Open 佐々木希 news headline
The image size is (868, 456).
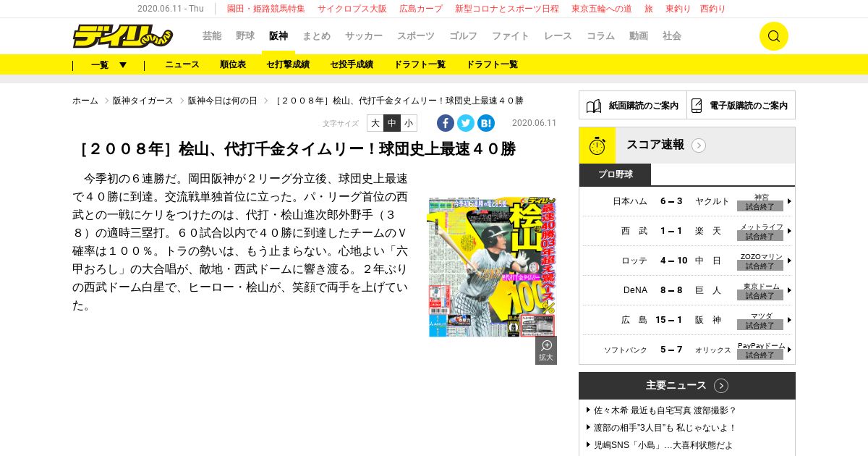click(x=665, y=410)
